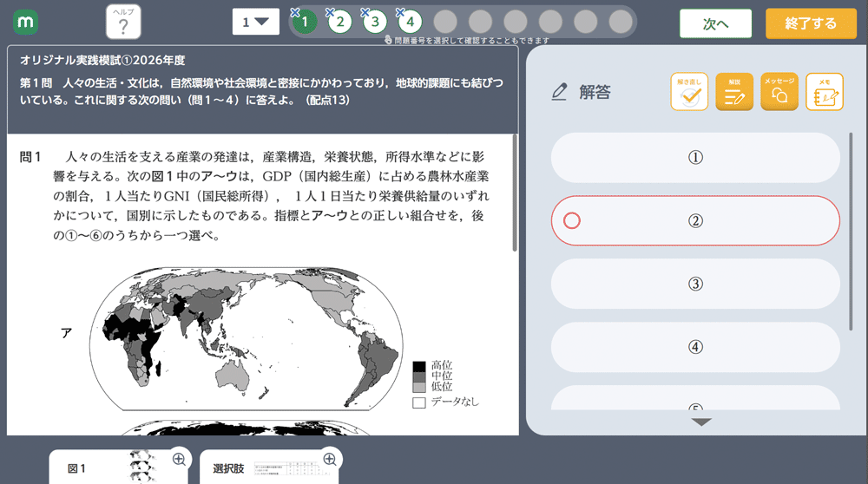
Task: Jump to question 3 circle
Action: pyautogui.click(x=375, y=23)
